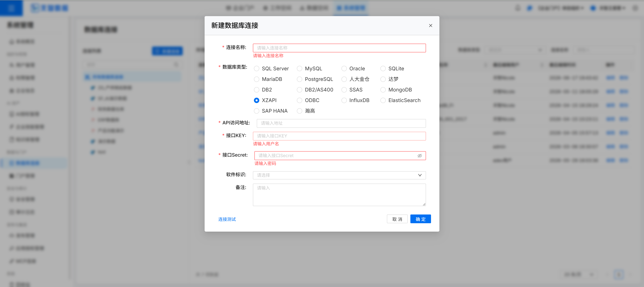This screenshot has height=287, width=644.
Task: Click the resize handle of 备注 textarea
Action: pos(424,204)
